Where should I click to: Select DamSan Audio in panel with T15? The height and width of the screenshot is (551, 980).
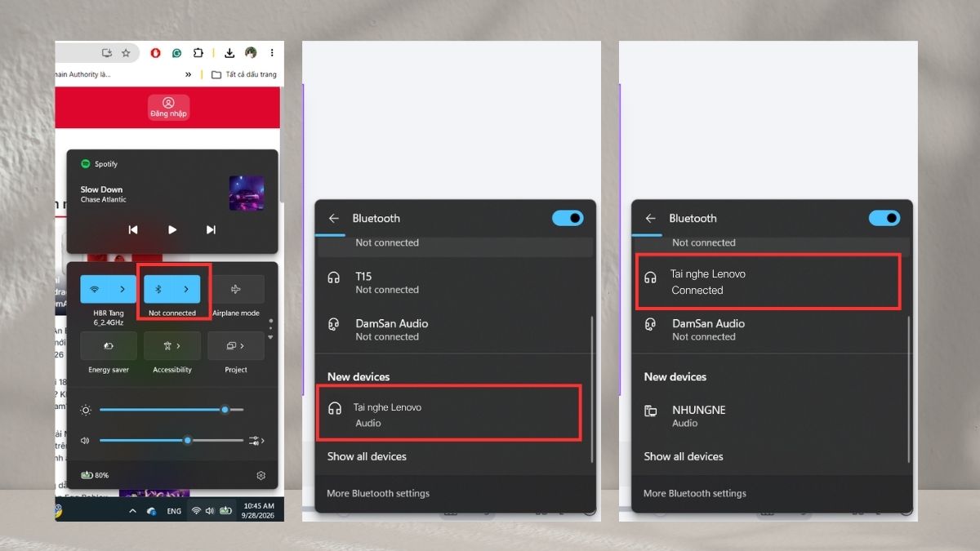453,330
